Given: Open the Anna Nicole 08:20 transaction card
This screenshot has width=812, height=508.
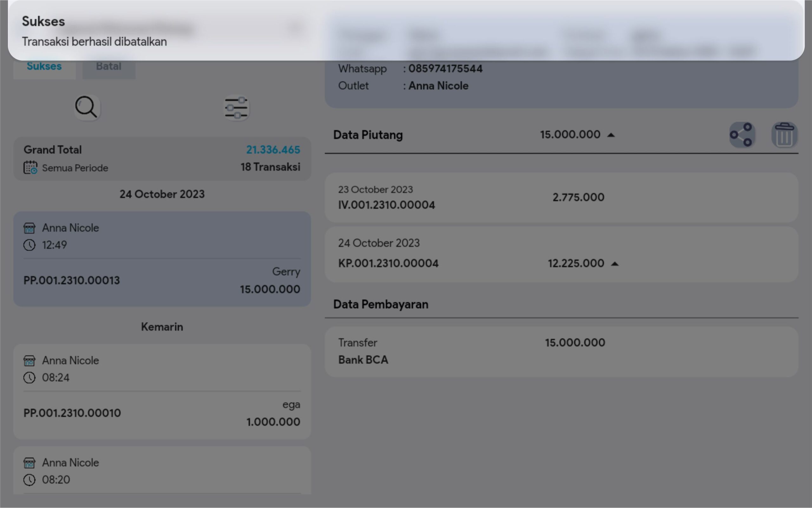Looking at the screenshot, I should coord(161,471).
